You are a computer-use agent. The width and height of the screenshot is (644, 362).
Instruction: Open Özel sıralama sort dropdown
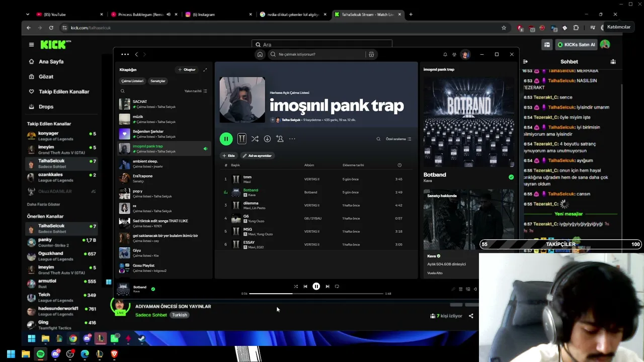(398, 139)
